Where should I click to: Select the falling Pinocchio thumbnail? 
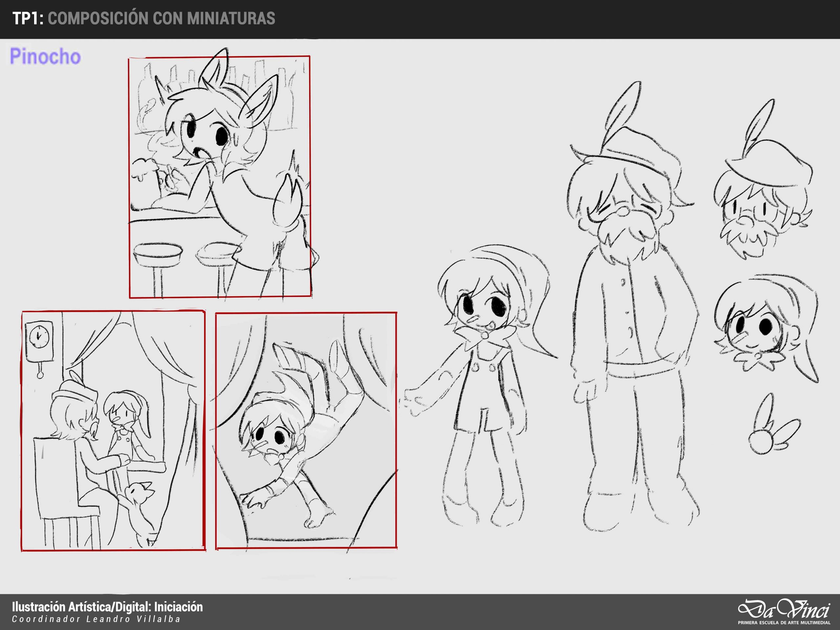click(x=306, y=430)
